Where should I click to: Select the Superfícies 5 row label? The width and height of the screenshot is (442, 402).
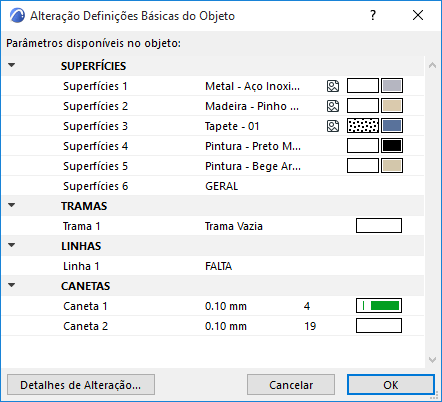(x=95, y=166)
